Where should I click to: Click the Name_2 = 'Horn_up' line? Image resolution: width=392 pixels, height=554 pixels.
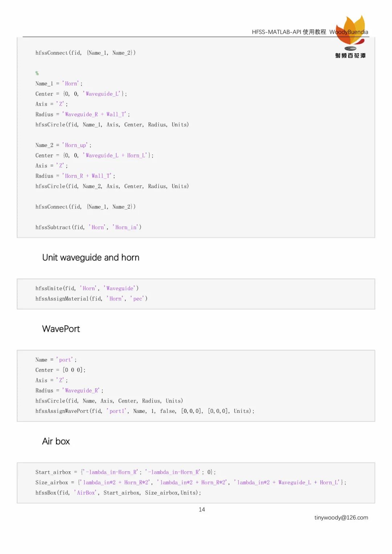pos(63,145)
